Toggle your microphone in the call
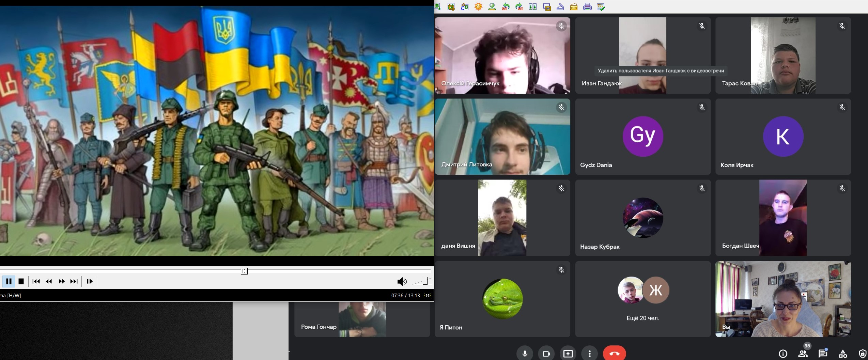Screen dimensions: 868x360 pos(525,354)
